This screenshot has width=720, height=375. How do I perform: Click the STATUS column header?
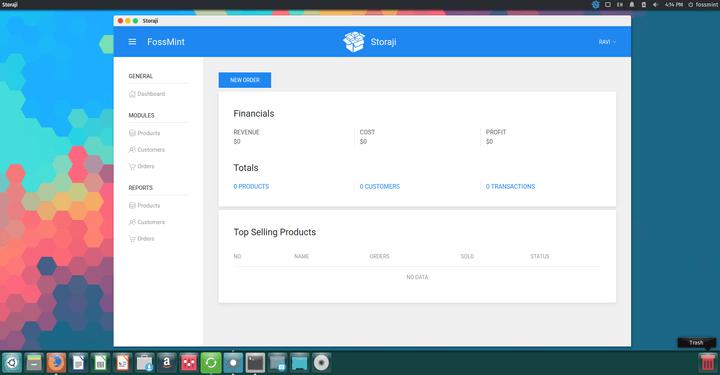click(x=540, y=256)
